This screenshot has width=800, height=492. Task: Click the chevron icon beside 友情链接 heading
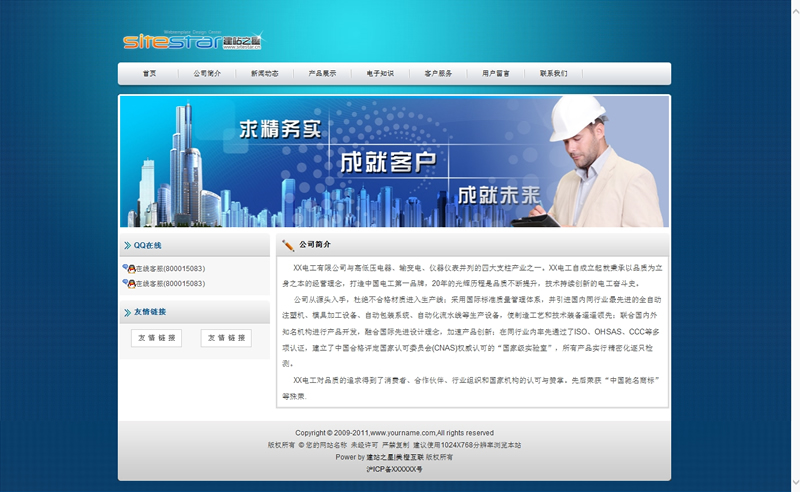(x=126, y=313)
